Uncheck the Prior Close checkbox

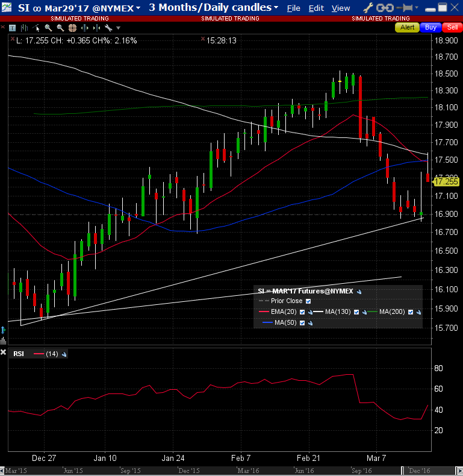point(308,301)
